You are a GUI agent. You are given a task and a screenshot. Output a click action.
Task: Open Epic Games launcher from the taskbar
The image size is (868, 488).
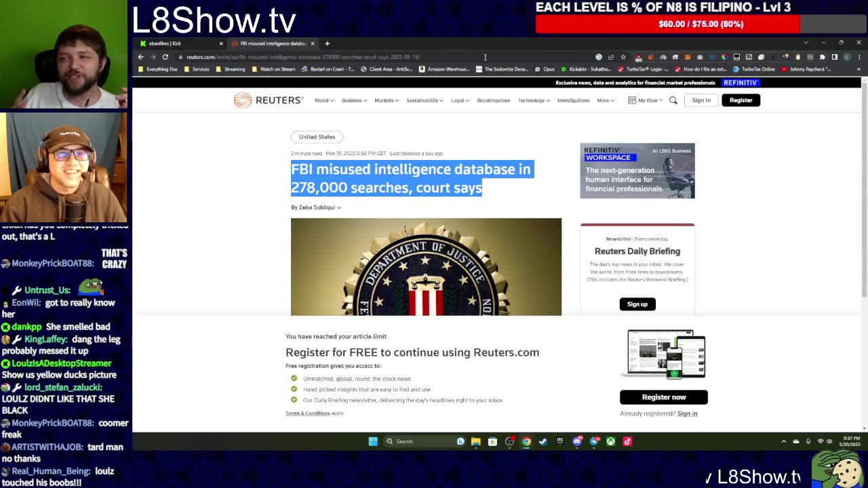560,441
